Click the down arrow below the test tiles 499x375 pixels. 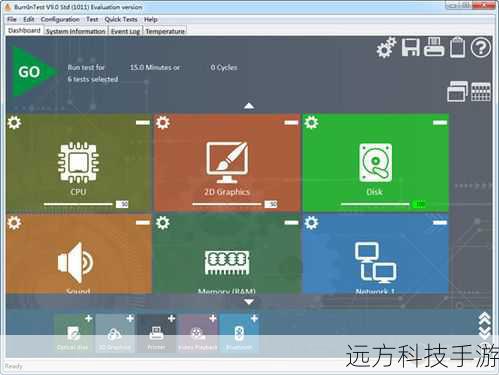249,302
